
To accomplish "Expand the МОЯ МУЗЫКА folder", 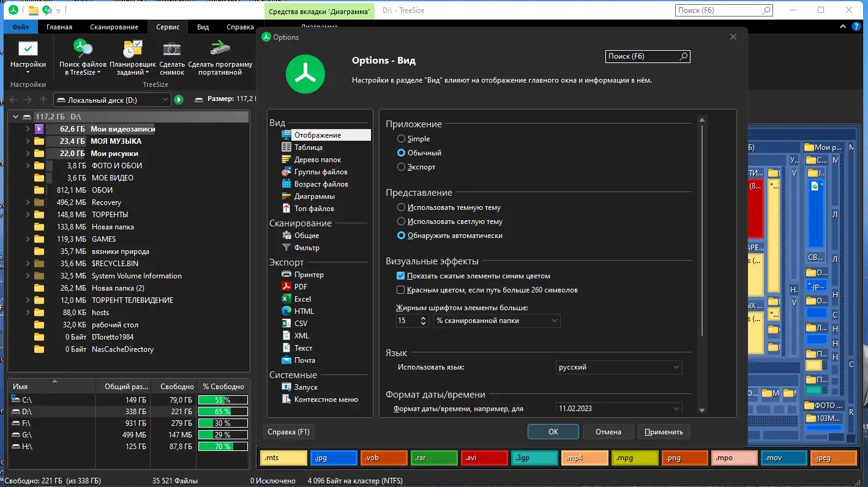I will point(28,141).
